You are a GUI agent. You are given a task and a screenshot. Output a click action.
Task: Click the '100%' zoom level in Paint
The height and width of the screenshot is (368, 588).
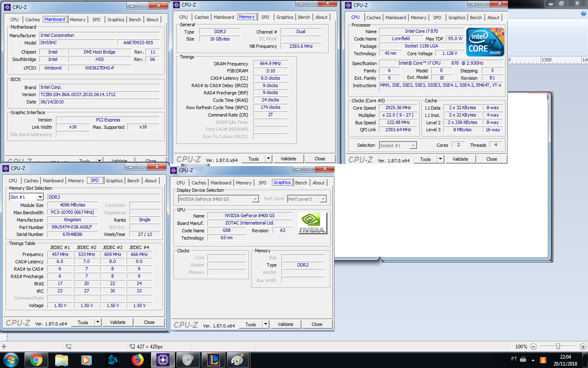pyautogui.click(x=521, y=347)
